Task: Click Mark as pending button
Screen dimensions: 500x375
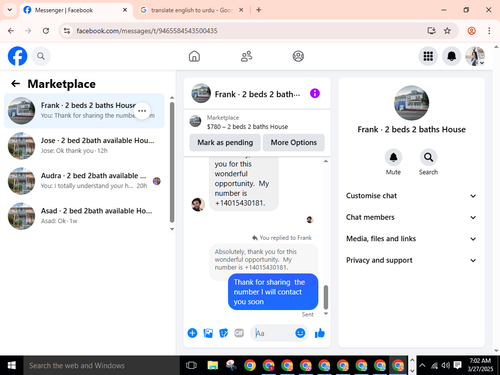Action: click(x=225, y=142)
